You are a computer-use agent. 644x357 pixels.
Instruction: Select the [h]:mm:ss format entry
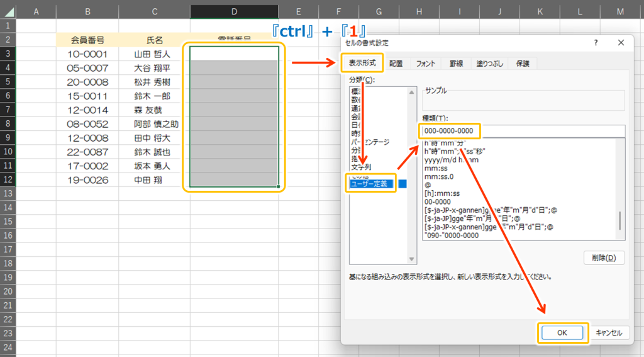[442, 193]
